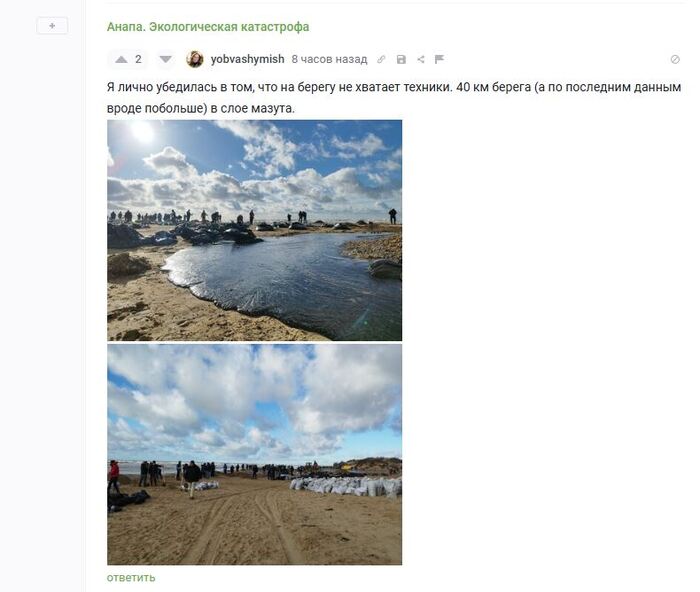Click the text line ending 'в слое мазута'
Viewport: 700px width, 592px height.
201,108
